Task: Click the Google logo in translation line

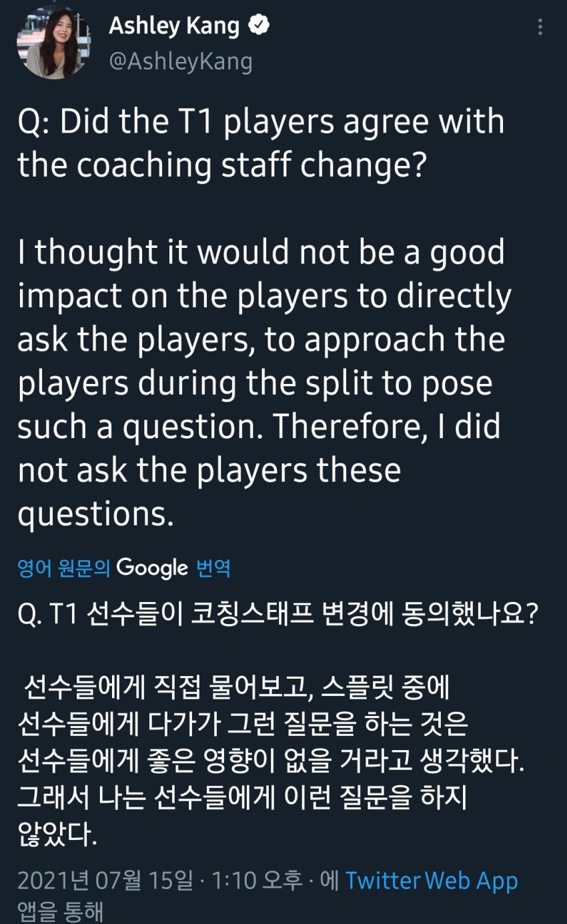Action: (152, 568)
